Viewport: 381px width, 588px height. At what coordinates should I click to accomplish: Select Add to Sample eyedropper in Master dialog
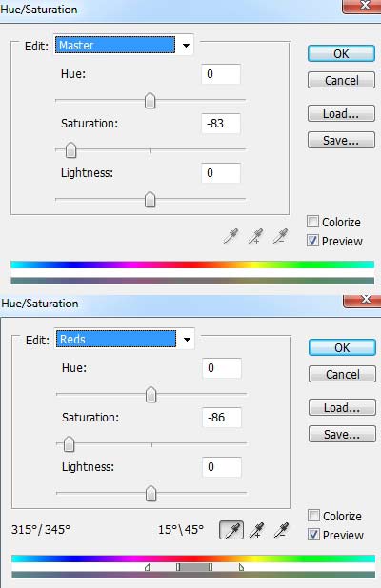pos(256,236)
